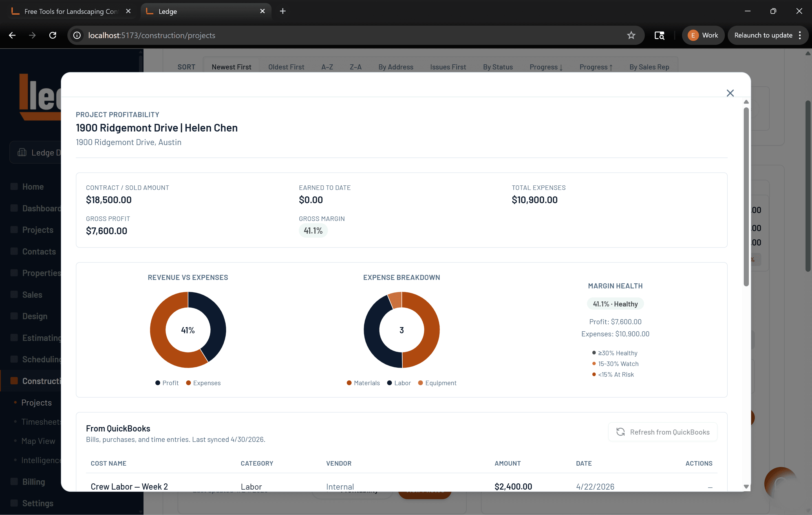The height and width of the screenshot is (515, 812).
Task: Click the modal scrollbar up arrow
Action: [746, 102]
